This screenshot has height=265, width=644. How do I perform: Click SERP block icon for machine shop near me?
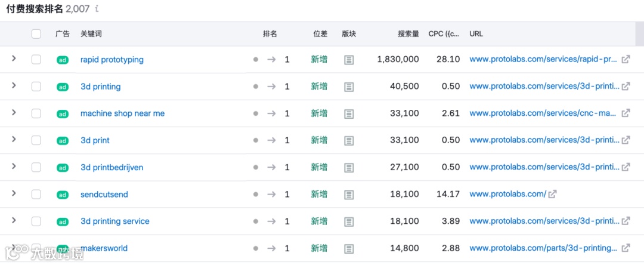(349, 114)
